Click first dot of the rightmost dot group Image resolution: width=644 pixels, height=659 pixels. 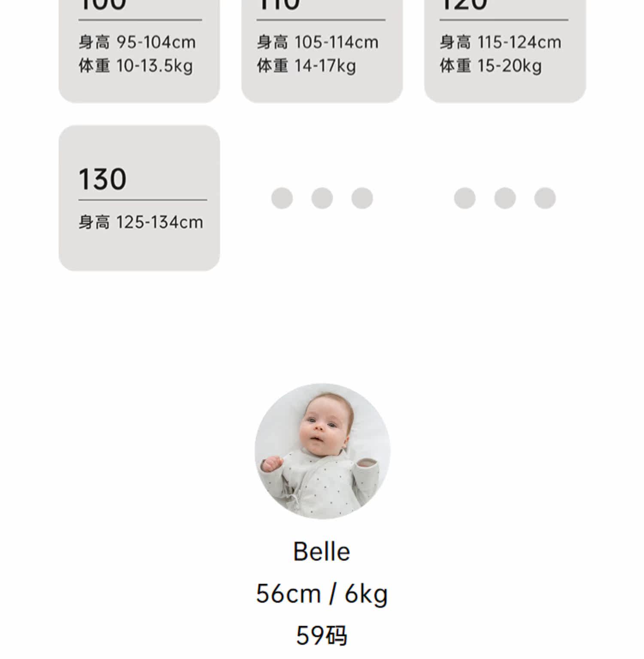(465, 198)
